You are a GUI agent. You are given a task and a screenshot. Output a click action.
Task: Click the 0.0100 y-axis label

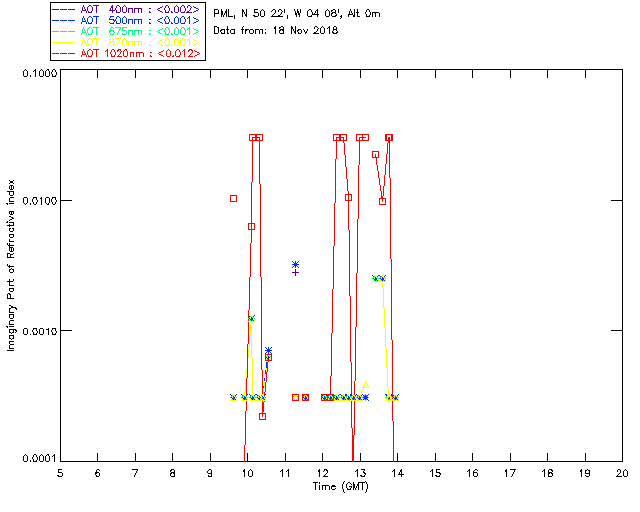[x=39, y=201]
